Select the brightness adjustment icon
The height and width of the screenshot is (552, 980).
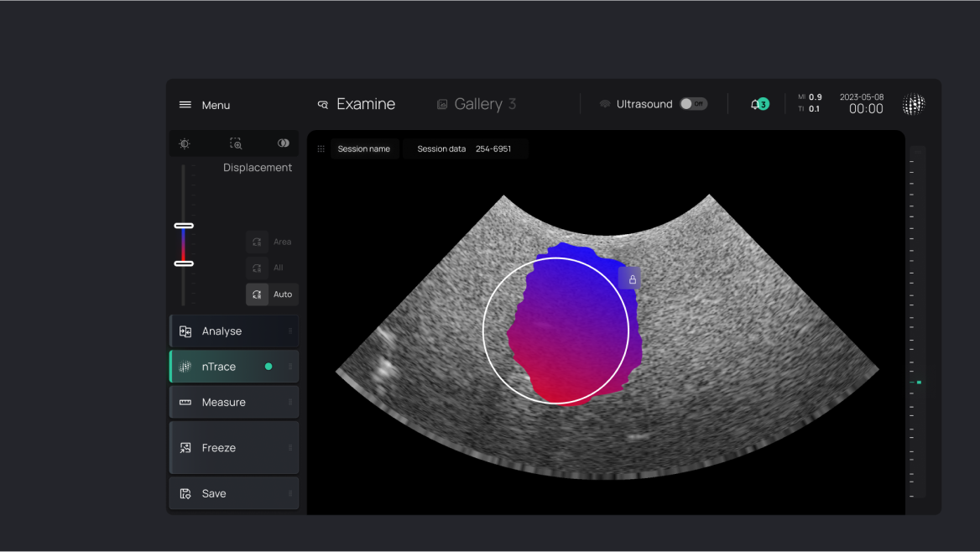[x=185, y=143]
